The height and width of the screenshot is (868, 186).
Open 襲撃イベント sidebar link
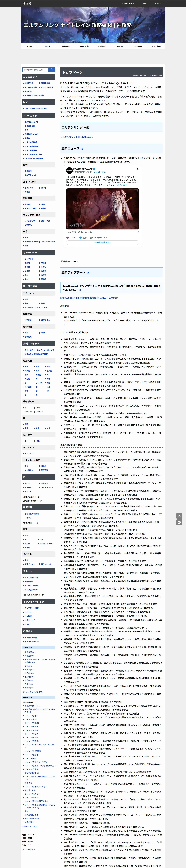point(30,564)
